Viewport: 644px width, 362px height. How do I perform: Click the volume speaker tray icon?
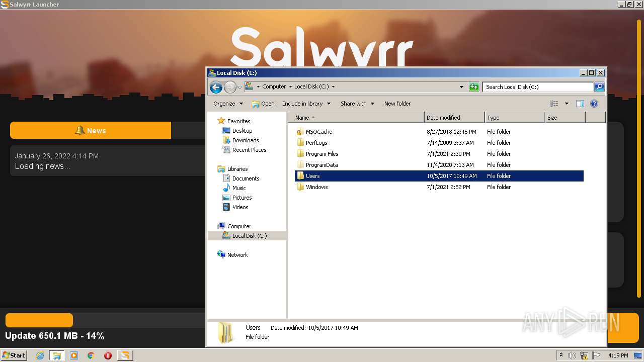pos(572,355)
